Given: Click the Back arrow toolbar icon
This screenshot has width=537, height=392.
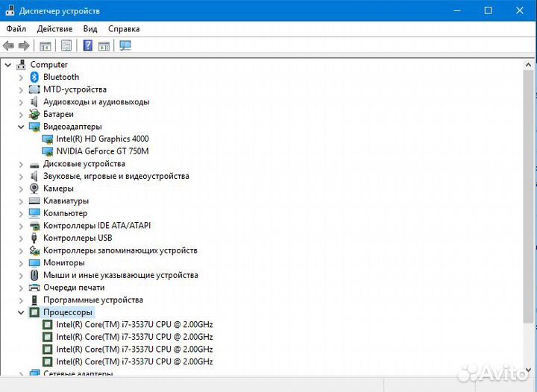Looking at the screenshot, I should click(8, 45).
